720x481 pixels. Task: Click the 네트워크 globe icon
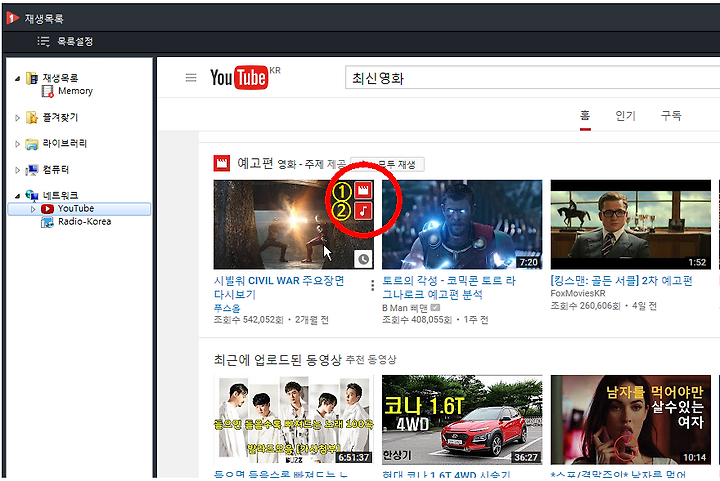tap(32, 196)
